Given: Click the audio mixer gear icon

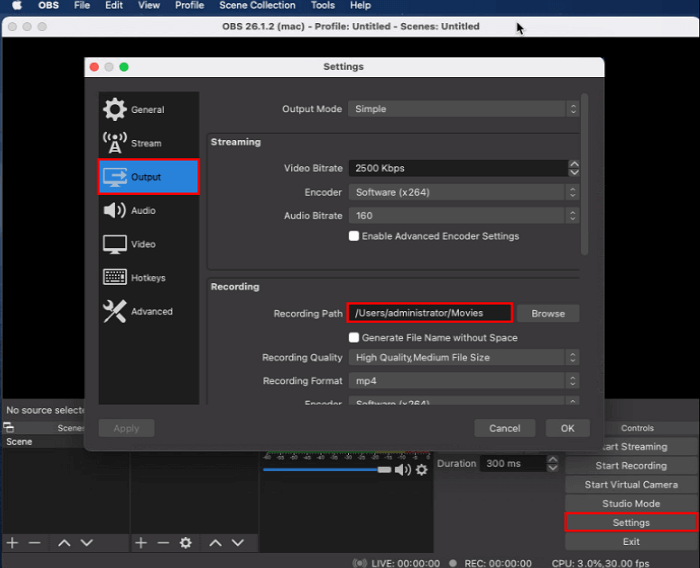Looking at the screenshot, I should pos(421,469).
